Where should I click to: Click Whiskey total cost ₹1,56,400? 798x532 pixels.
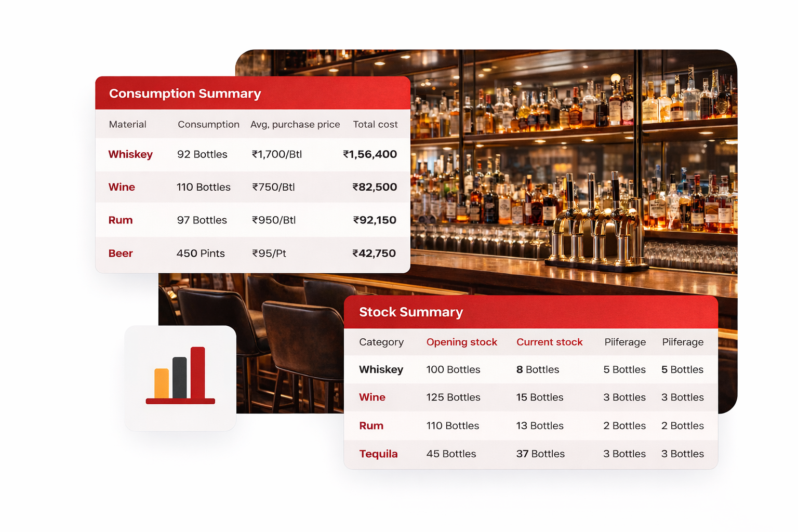click(370, 154)
